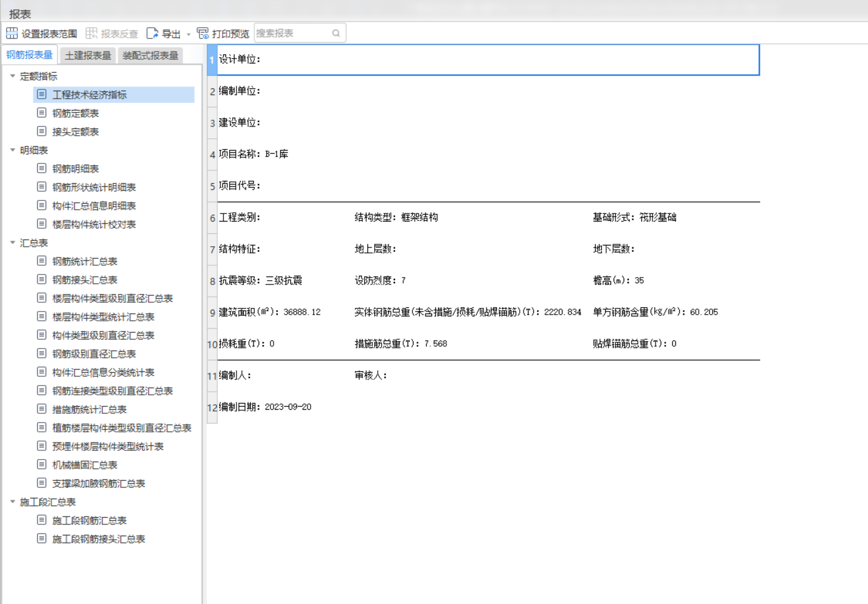Click the 报表反查 toolbar icon
The width and height of the screenshot is (868, 604).
(x=91, y=33)
